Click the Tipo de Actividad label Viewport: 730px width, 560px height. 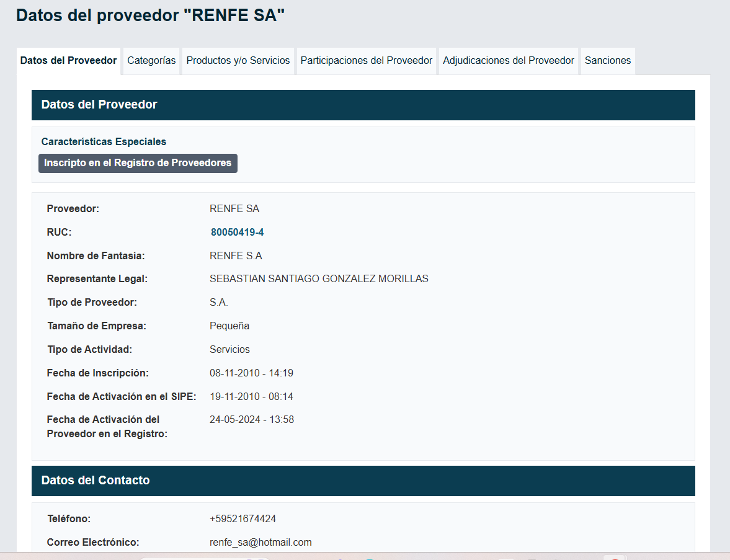(x=89, y=350)
